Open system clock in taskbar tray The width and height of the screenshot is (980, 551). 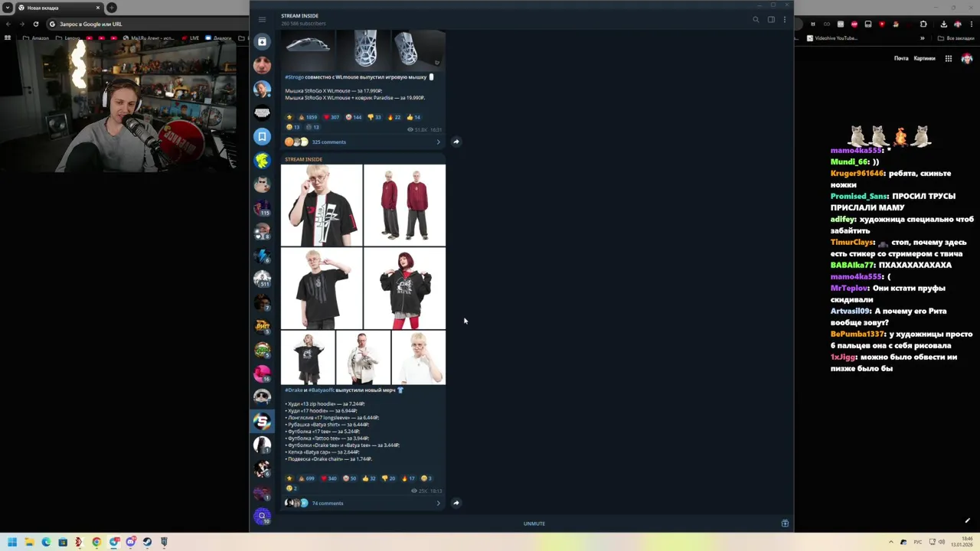pyautogui.click(x=962, y=542)
